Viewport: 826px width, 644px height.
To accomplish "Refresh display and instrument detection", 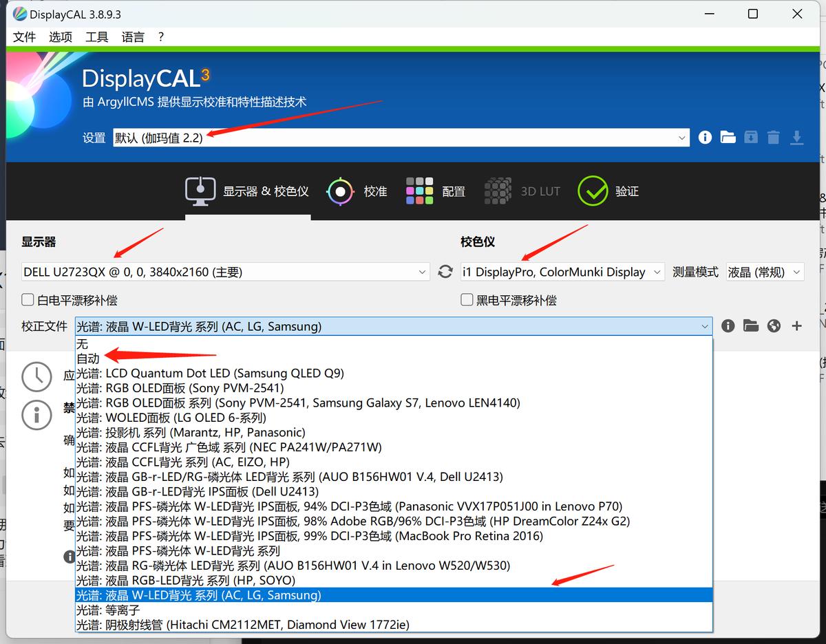I will coord(445,272).
